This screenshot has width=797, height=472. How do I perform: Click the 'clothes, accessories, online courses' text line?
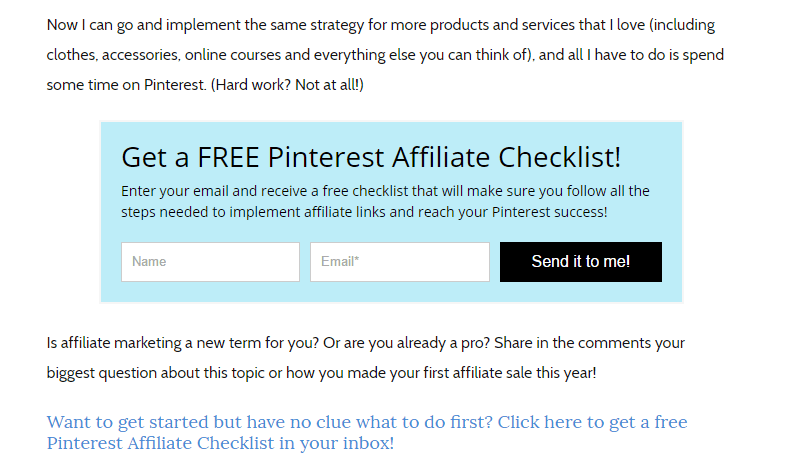click(x=385, y=55)
